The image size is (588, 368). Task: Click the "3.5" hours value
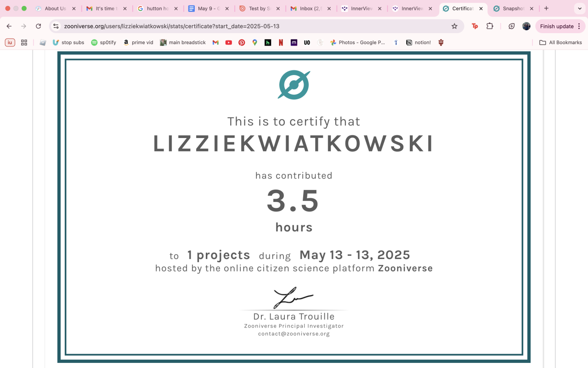(293, 201)
